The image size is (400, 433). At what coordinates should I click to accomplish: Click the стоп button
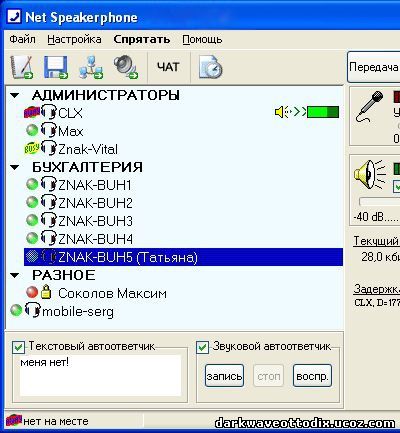click(269, 376)
